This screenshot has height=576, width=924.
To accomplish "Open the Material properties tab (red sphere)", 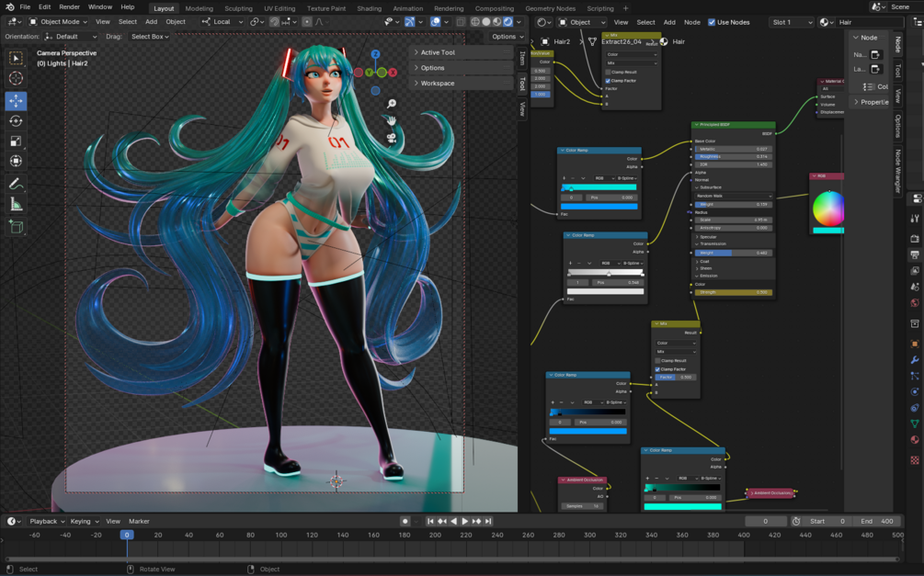I will click(915, 439).
